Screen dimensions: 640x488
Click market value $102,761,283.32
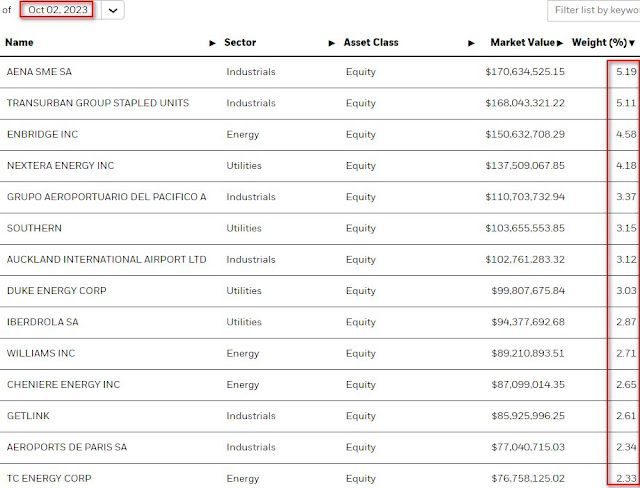pyautogui.click(x=525, y=260)
